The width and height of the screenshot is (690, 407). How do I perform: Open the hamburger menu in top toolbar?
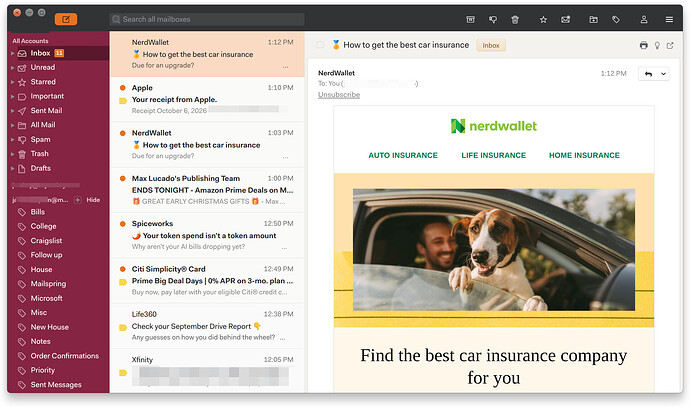click(x=669, y=19)
